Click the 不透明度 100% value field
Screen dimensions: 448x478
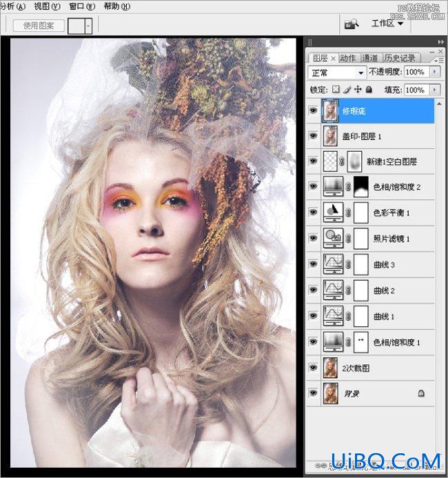[416, 72]
